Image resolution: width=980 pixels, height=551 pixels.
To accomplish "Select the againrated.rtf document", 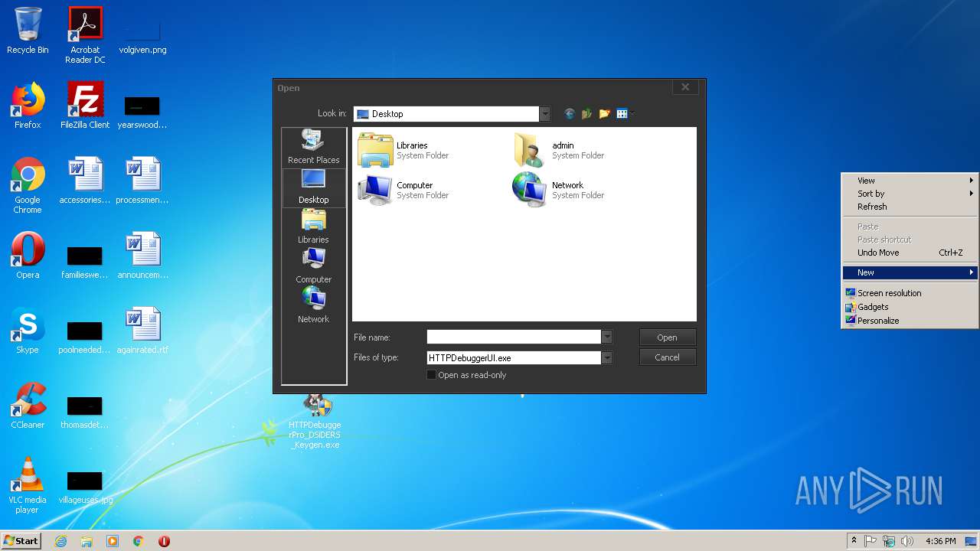I will tap(142, 331).
